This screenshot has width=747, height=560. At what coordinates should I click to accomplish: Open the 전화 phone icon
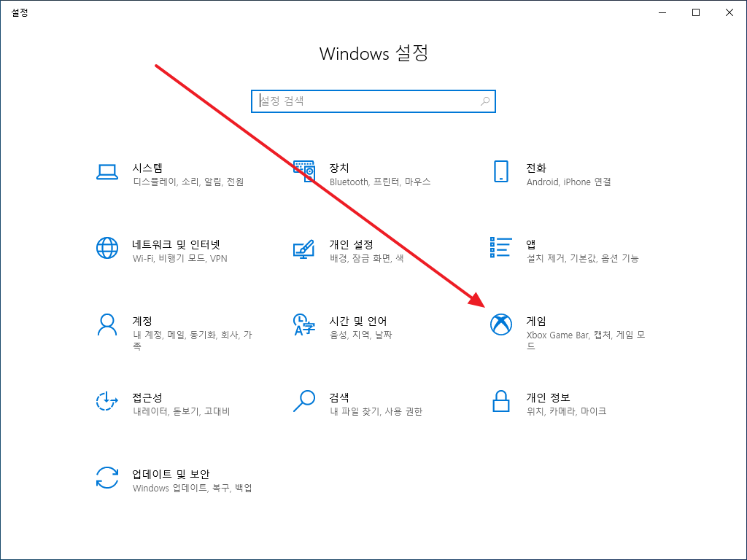click(500, 171)
